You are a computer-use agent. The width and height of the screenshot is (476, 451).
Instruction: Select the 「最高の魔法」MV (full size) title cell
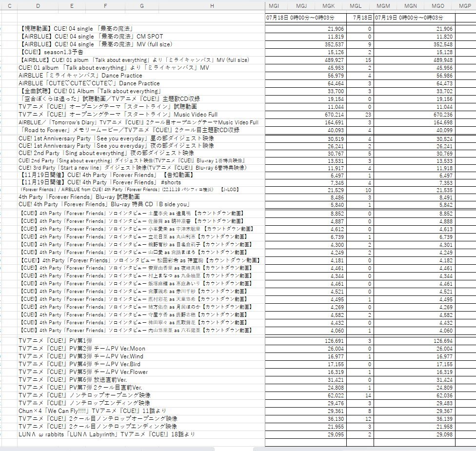click(x=95, y=44)
